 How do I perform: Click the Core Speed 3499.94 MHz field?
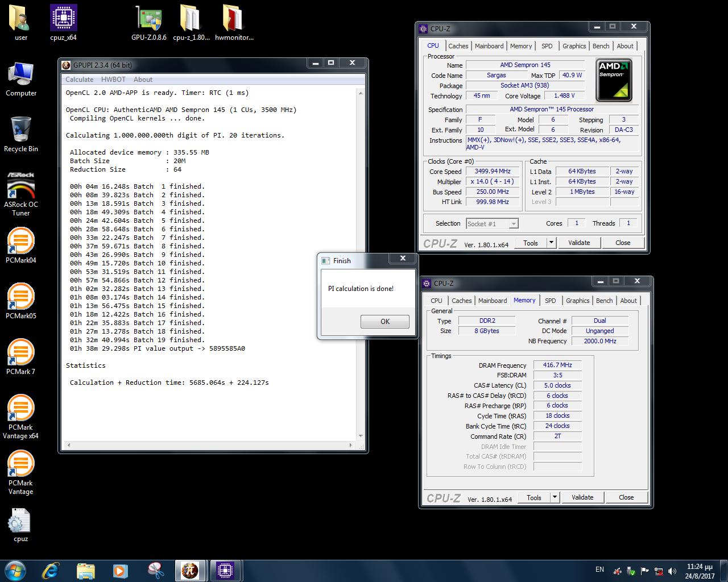pos(493,171)
